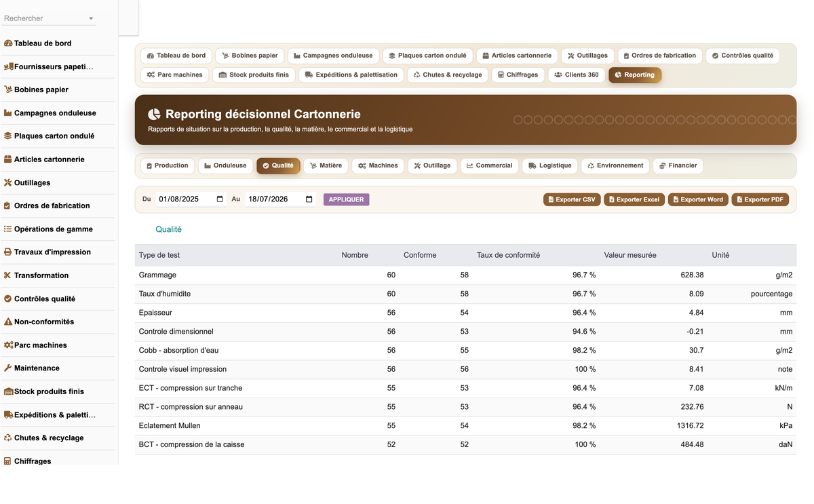The height and width of the screenshot is (504, 814).
Task: Click the Cobb - absorption d'eau row
Action: click(x=465, y=351)
